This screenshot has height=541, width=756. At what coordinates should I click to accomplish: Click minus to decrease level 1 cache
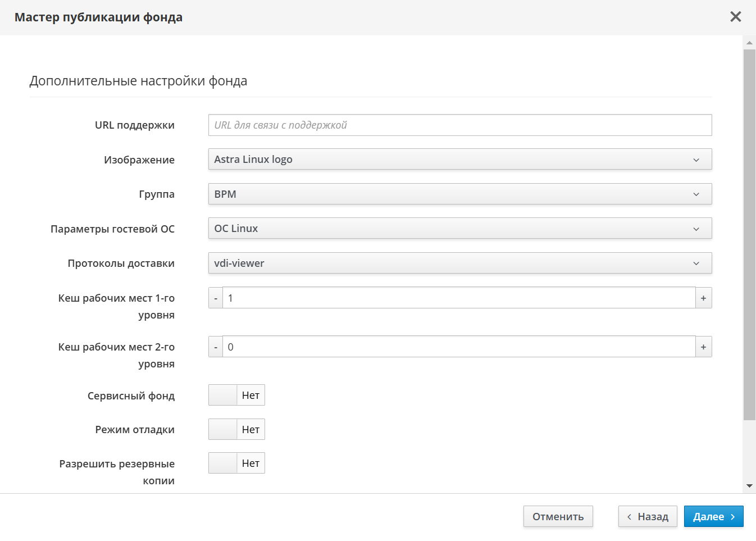click(216, 298)
